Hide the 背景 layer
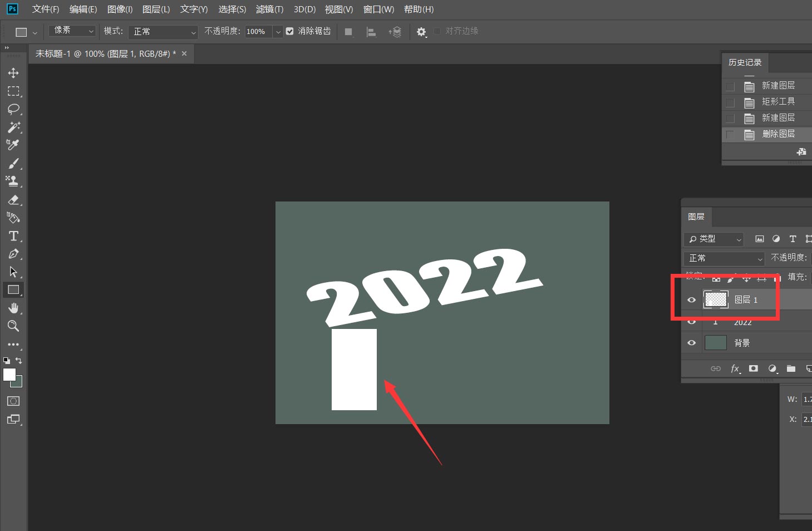The width and height of the screenshot is (812, 531). coord(692,343)
